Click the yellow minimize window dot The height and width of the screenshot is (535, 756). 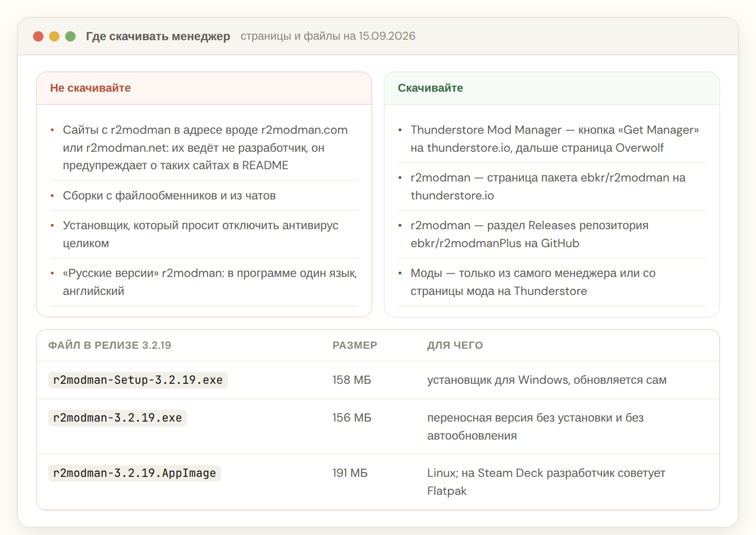pos(54,36)
